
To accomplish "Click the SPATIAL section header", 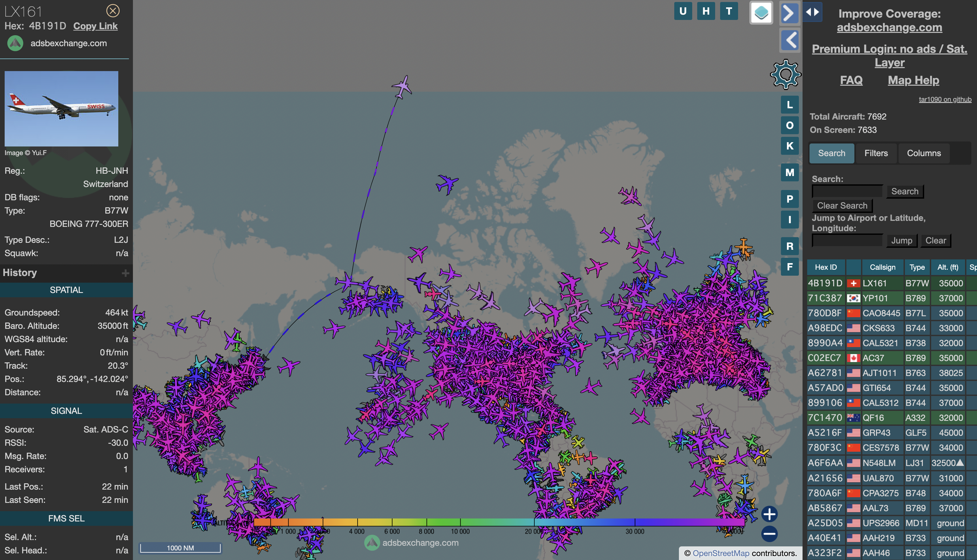I will pos(66,290).
